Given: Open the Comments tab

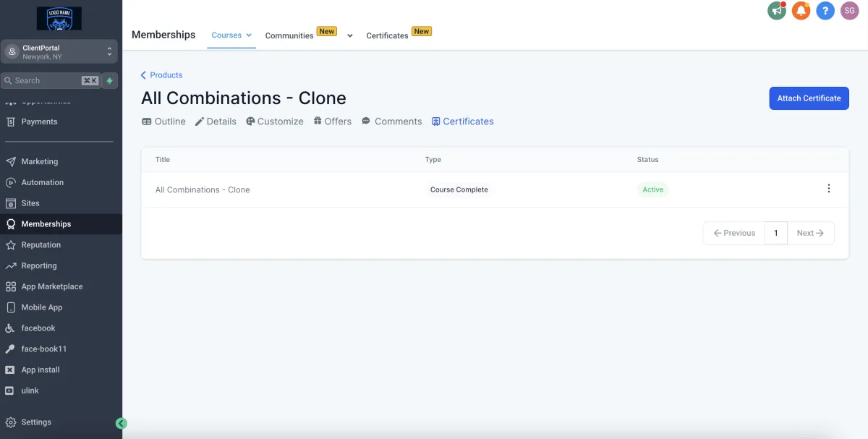Looking at the screenshot, I should (x=391, y=122).
